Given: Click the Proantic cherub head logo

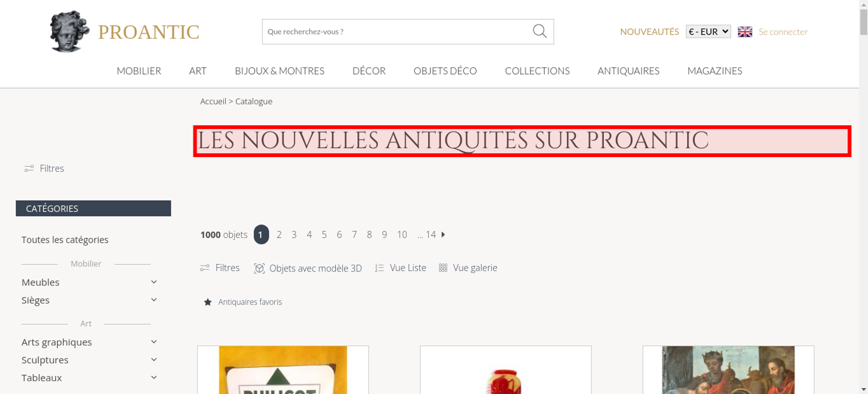Looking at the screenshot, I should [x=69, y=31].
